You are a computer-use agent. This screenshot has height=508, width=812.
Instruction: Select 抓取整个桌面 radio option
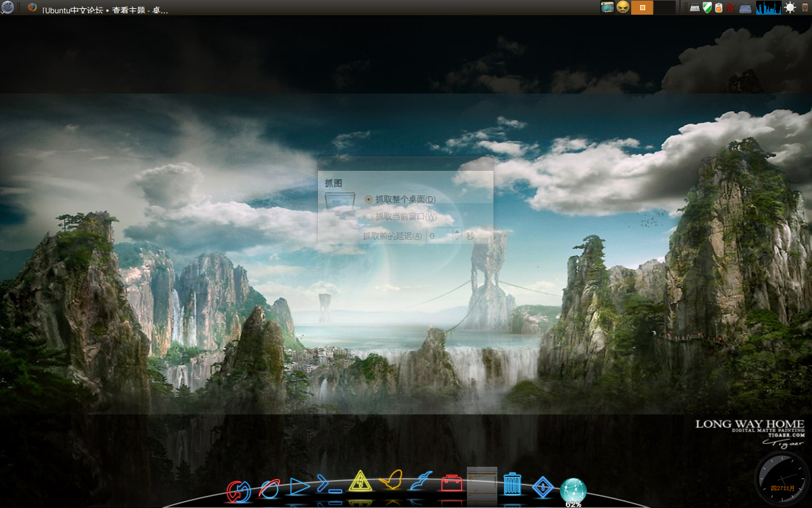[369, 199]
